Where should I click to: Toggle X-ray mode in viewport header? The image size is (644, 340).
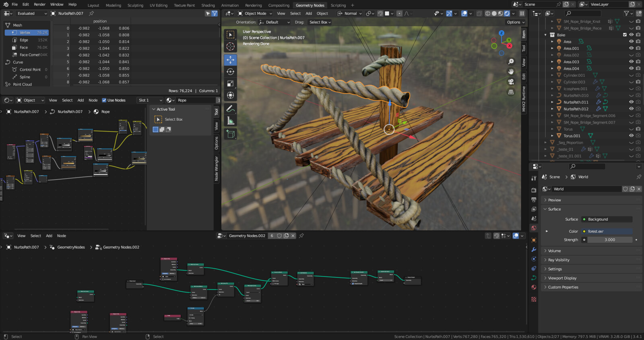pyautogui.click(x=479, y=14)
